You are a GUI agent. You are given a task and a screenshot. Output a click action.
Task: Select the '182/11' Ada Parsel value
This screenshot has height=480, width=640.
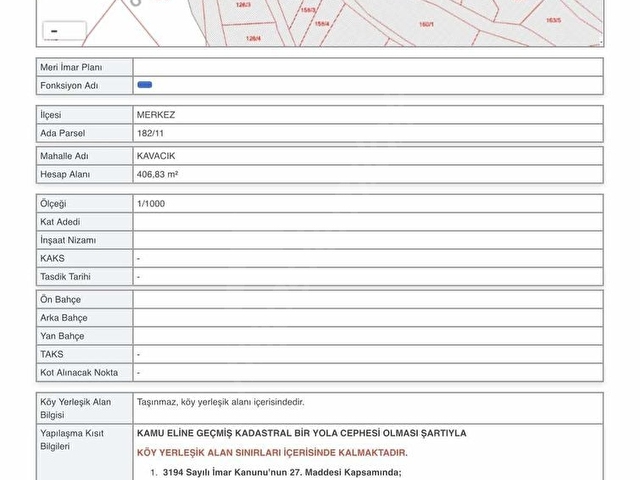click(x=150, y=133)
